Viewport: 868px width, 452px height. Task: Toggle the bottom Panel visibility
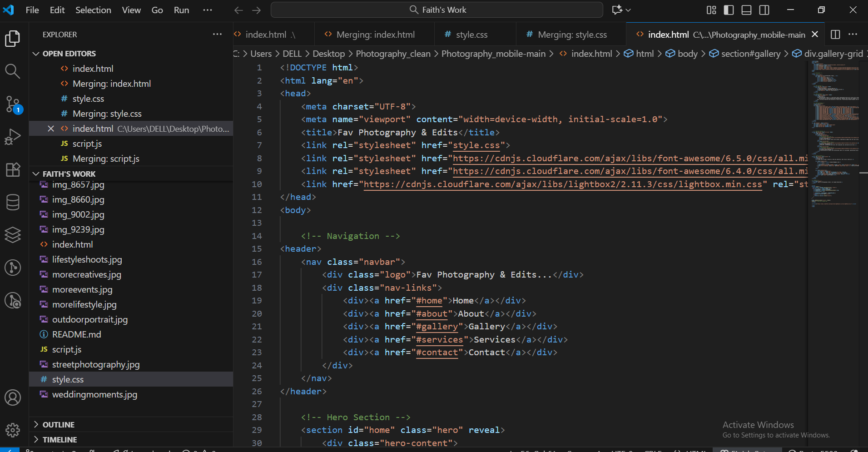[x=746, y=10]
